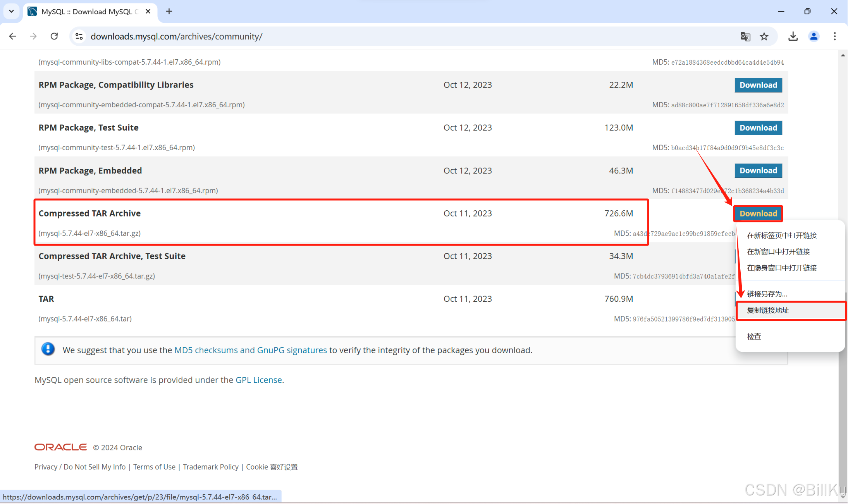Click the browser forward arrow
848x504 pixels.
(33, 36)
